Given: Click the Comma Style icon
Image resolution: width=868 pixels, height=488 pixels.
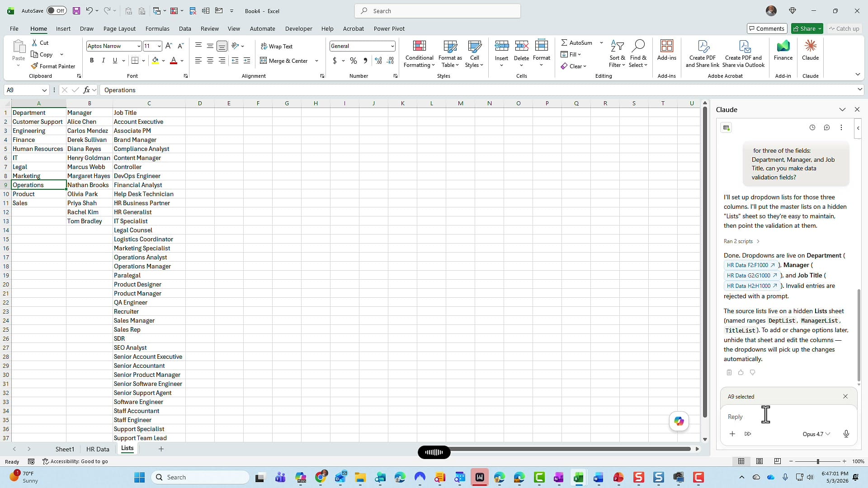Looking at the screenshot, I should pos(365,61).
